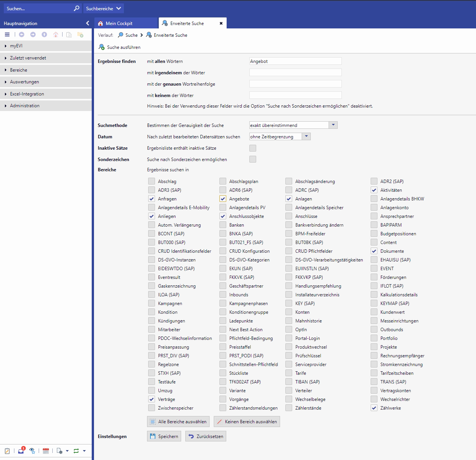Click the Alle Bereiche auswählen button
This screenshot has width=476, height=460.
pyautogui.click(x=178, y=422)
